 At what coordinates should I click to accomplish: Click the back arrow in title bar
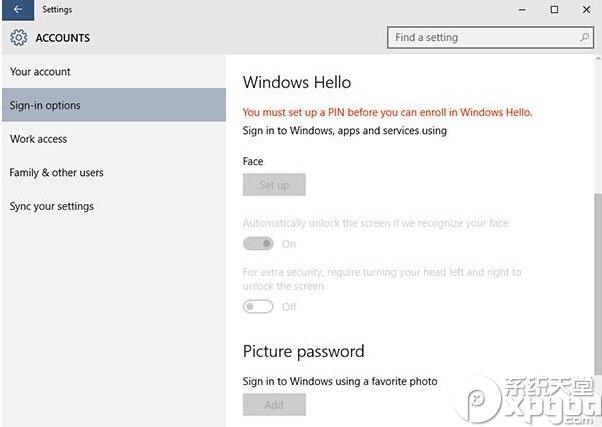tap(18, 9)
